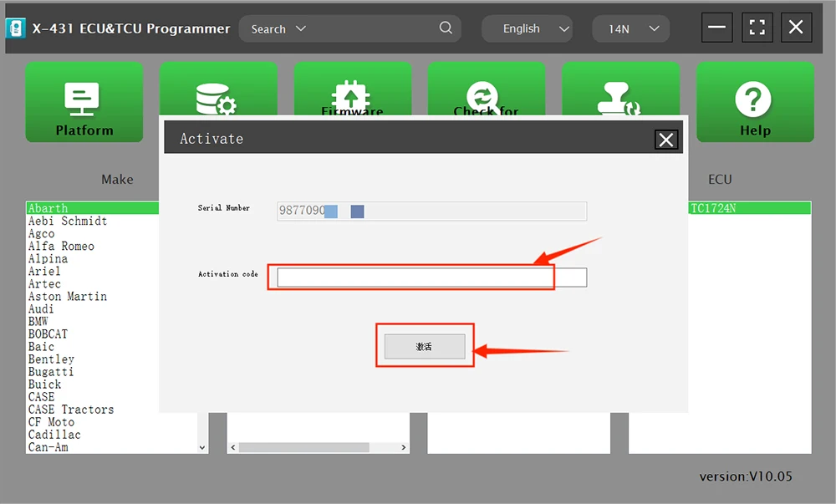Image resolution: width=836 pixels, height=504 pixels.
Task: Click the Platform icon button
Action: click(x=84, y=102)
